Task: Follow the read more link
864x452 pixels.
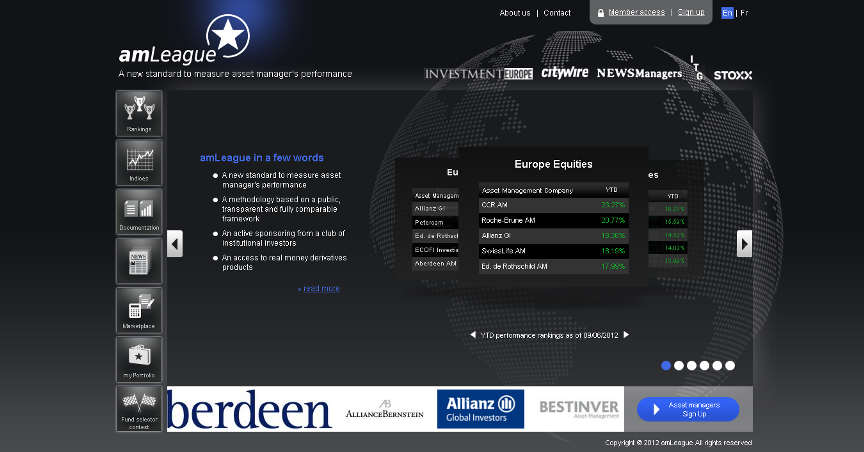Action: click(x=321, y=288)
